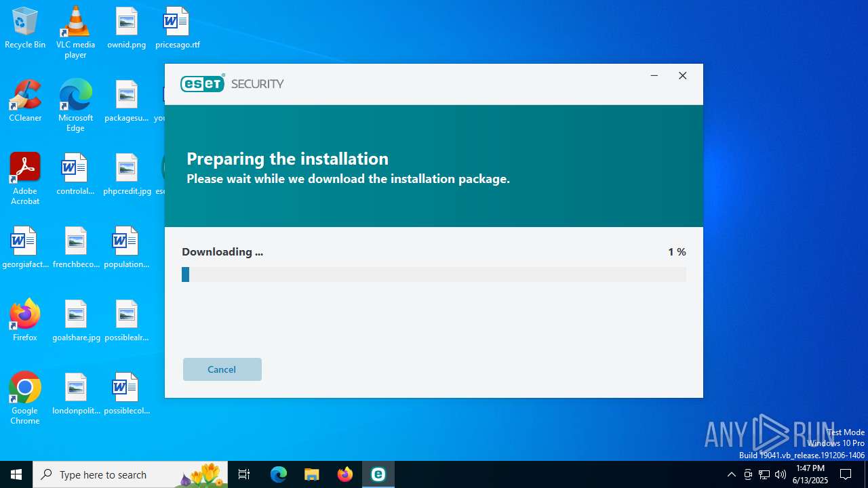Select the population... Word document icon
The image size is (868, 488).
click(127, 248)
